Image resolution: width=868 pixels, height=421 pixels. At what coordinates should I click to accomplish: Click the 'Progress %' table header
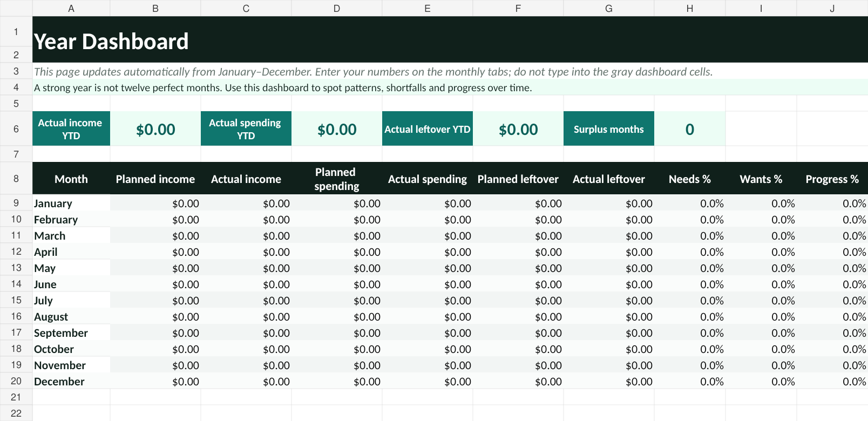(832, 179)
